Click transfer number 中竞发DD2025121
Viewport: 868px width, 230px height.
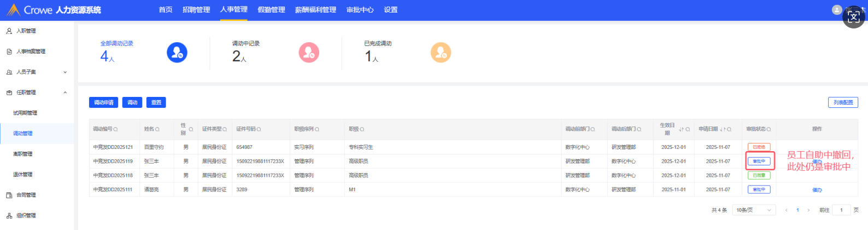113,147
